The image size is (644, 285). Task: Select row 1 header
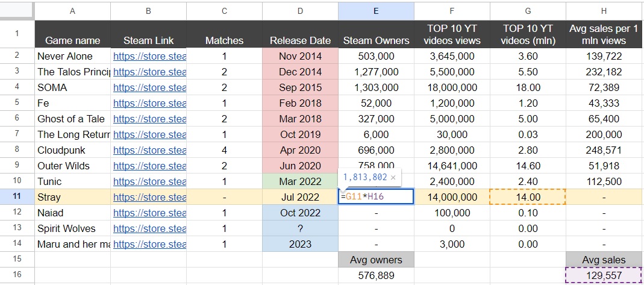[x=17, y=34]
